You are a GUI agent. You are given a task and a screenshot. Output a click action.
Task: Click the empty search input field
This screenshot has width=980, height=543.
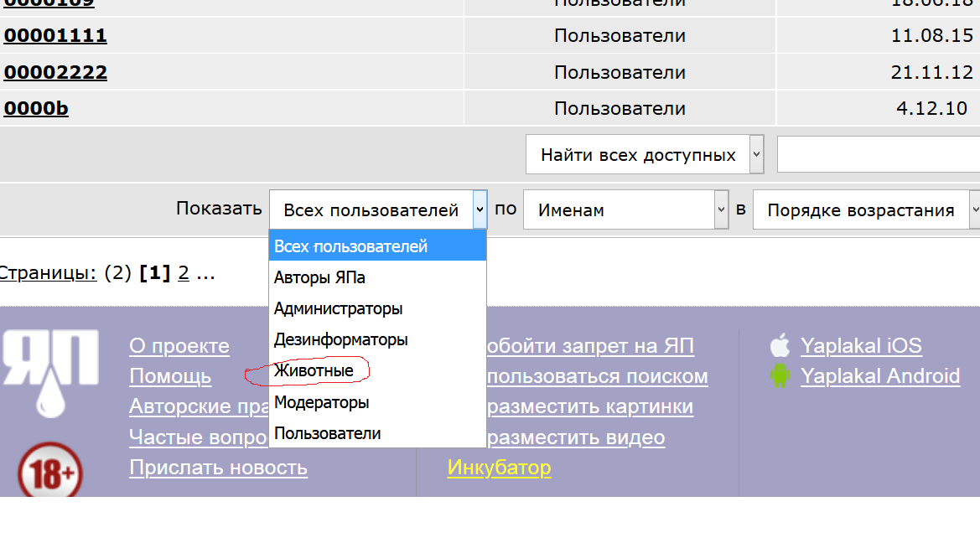(878, 154)
